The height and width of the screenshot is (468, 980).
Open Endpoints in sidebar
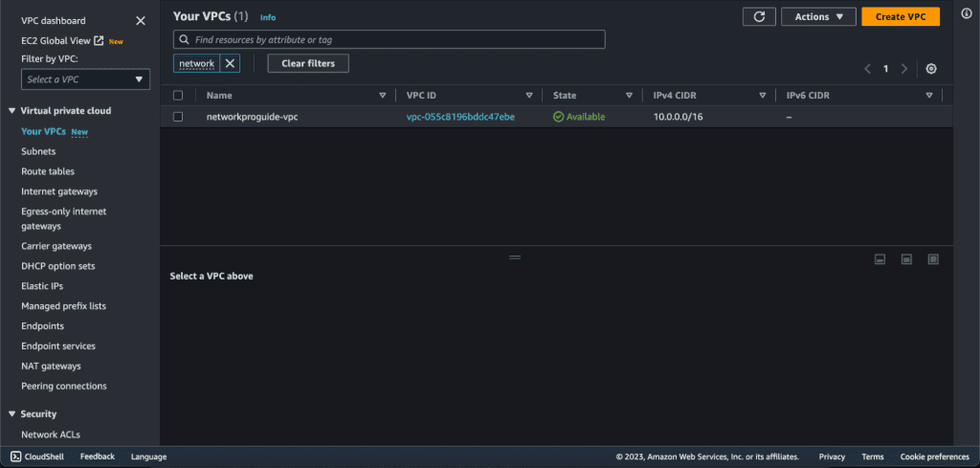coord(42,326)
